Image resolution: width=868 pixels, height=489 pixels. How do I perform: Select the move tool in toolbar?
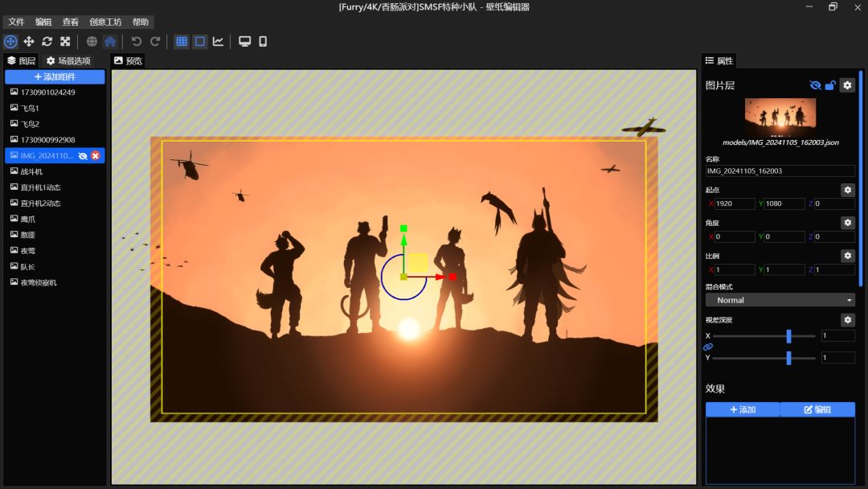pos(29,41)
